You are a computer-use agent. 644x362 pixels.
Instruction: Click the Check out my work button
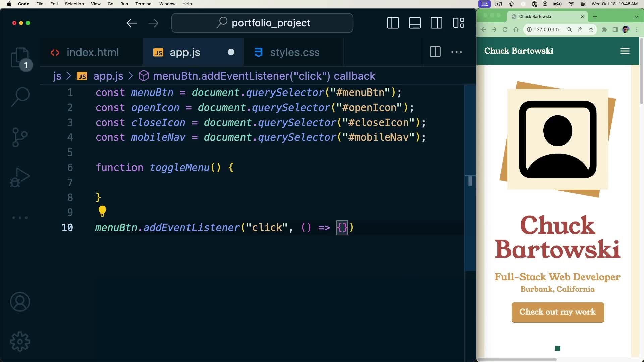click(x=557, y=312)
